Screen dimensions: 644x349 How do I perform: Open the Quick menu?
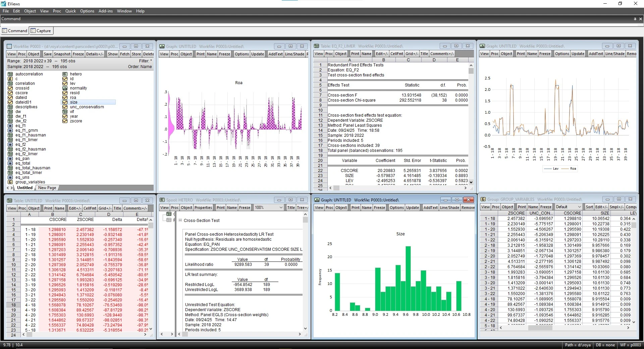[x=70, y=11]
